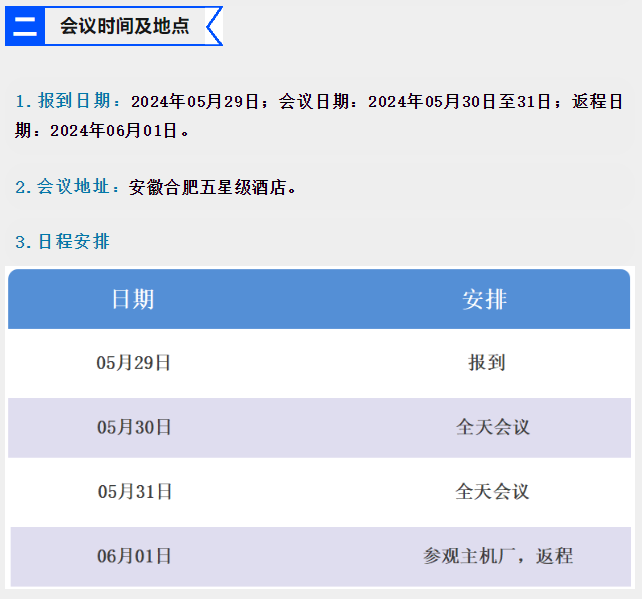This screenshot has width=642, height=599.
Task: Click the 日期 table column header
Action: [x=133, y=299]
